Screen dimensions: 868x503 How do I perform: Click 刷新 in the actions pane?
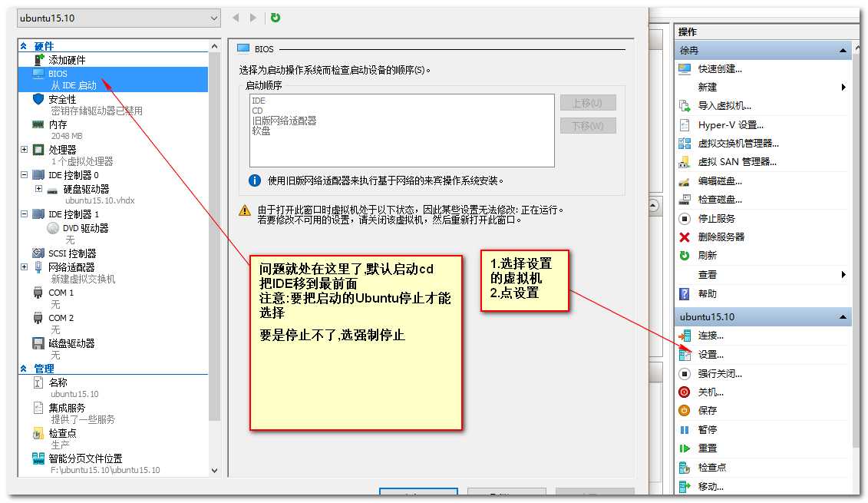(706, 256)
